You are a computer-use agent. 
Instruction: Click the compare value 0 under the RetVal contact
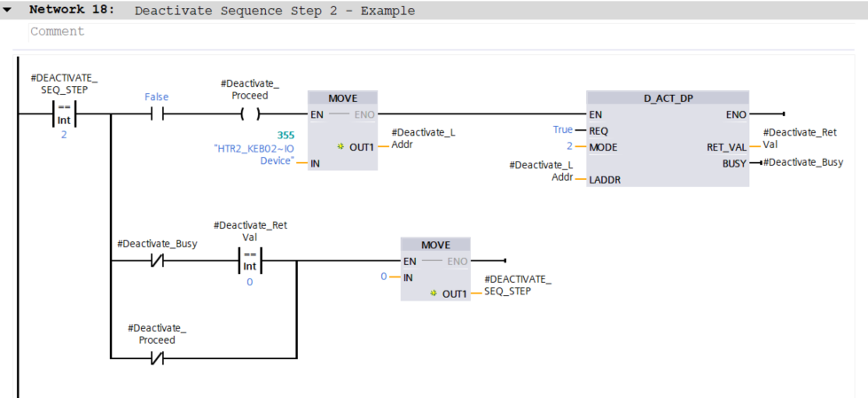pyautogui.click(x=250, y=282)
